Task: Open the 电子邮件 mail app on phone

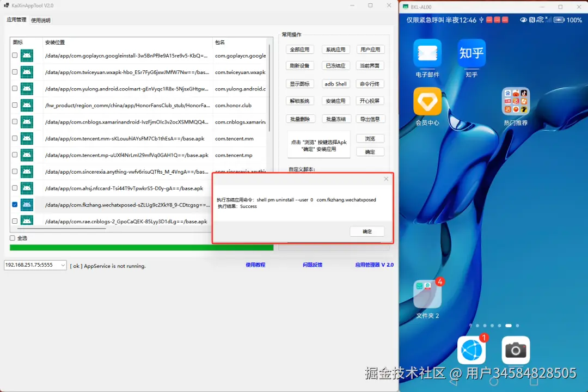Action: tap(427, 53)
